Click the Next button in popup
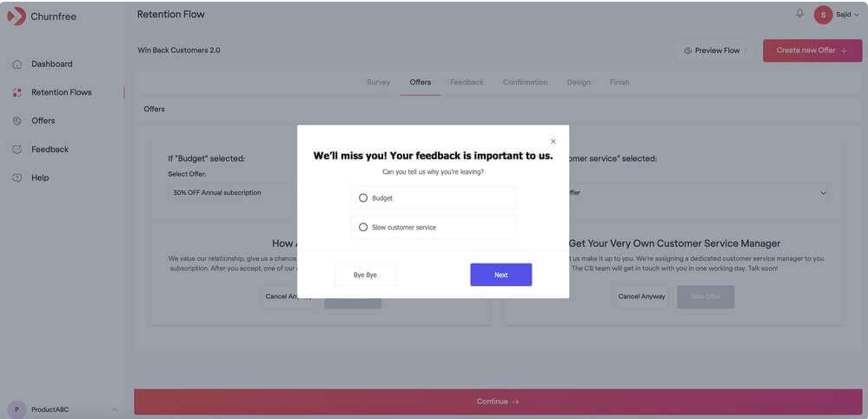868x419 pixels. click(x=500, y=275)
